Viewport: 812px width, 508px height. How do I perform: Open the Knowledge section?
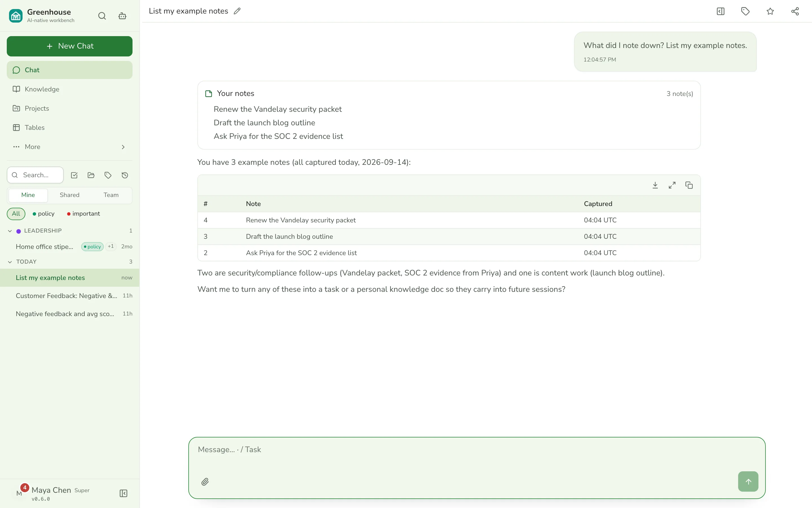pyautogui.click(x=69, y=89)
